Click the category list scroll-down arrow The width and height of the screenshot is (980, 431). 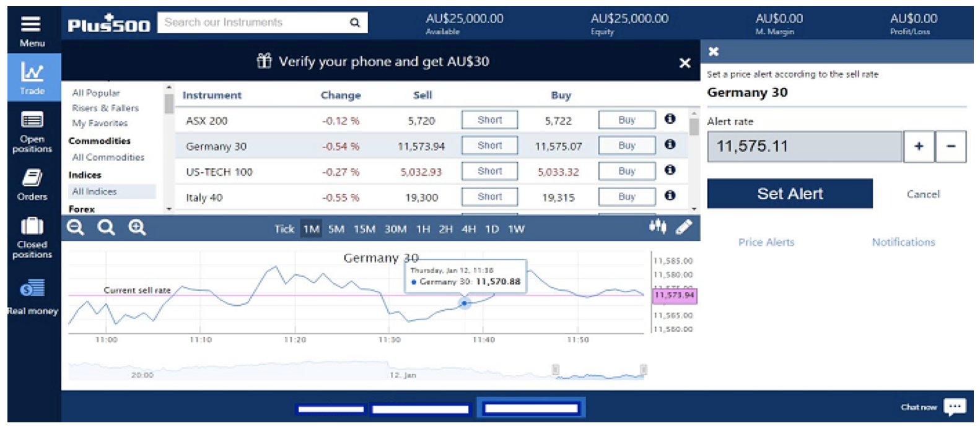168,209
